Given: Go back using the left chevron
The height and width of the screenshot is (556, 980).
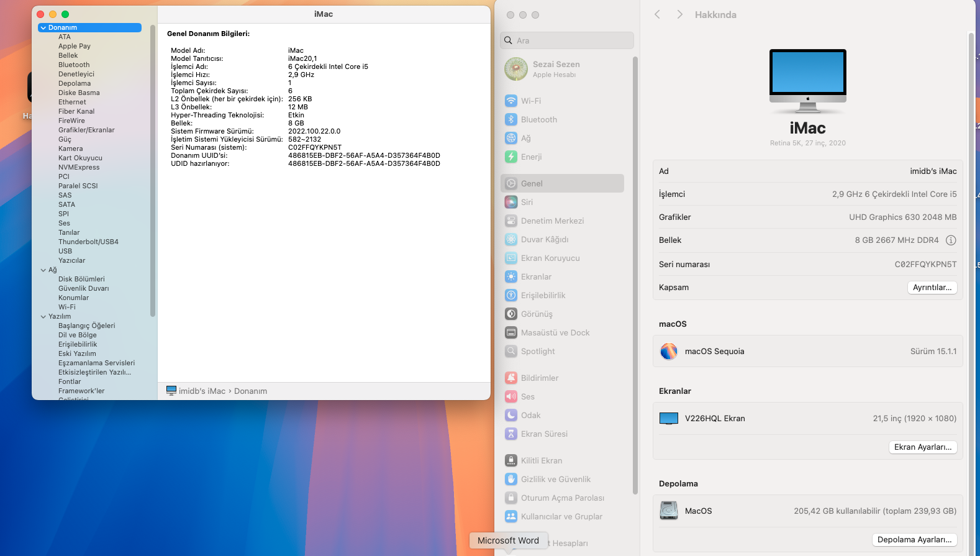Looking at the screenshot, I should 657,14.
